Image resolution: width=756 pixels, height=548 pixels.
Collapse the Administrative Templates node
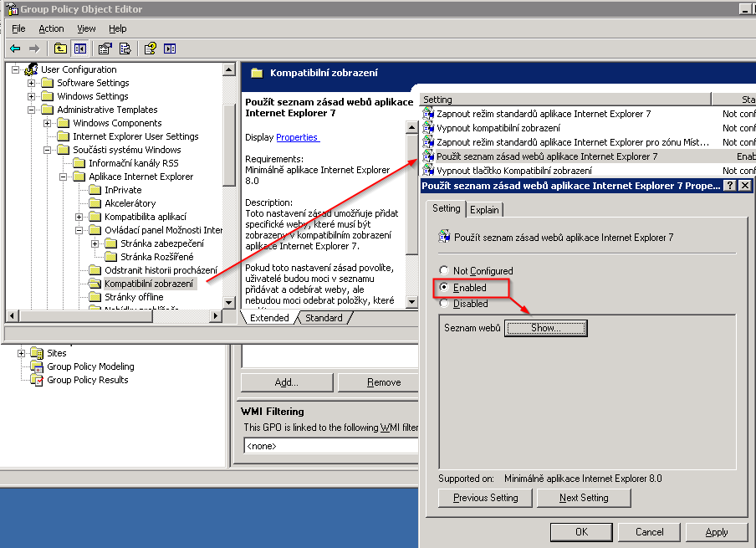[31, 110]
